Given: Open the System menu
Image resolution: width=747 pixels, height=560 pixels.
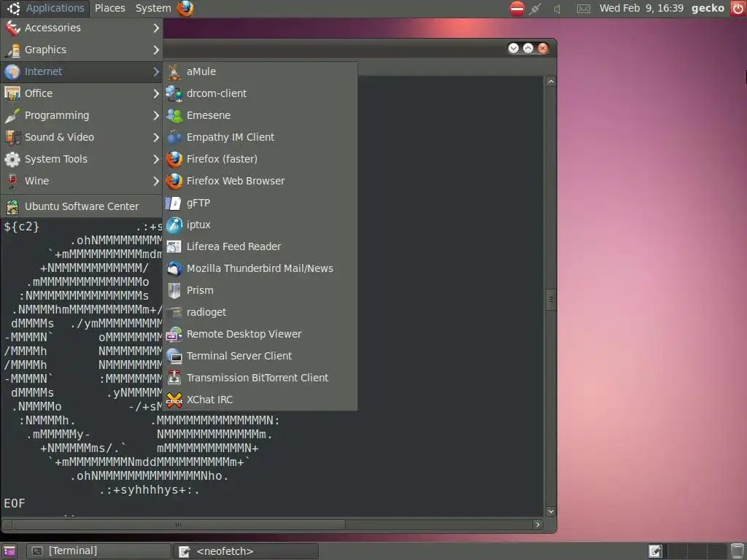Looking at the screenshot, I should click(153, 8).
